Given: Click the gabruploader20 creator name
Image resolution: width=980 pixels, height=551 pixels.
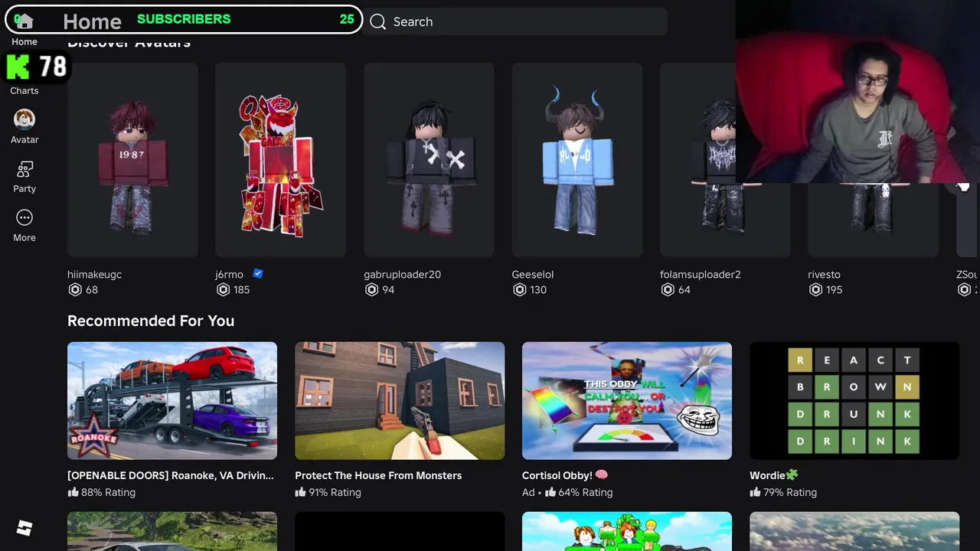Looking at the screenshot, I should click(x=402, y=274).
